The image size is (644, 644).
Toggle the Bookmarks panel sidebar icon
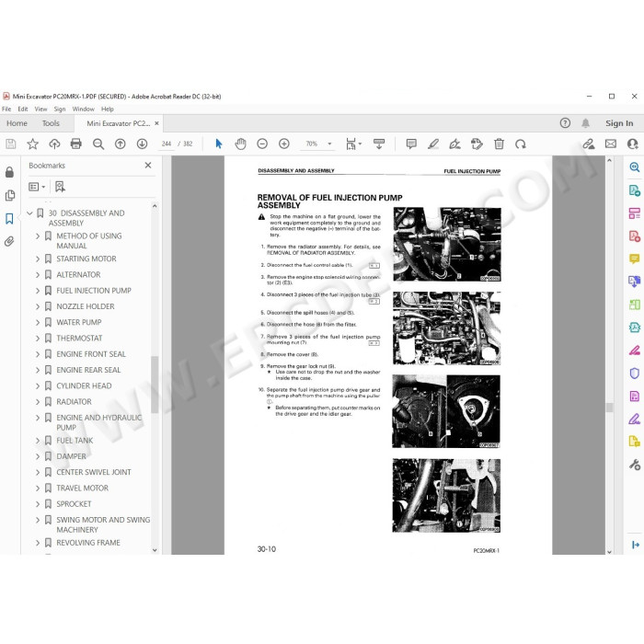point(9,219)
